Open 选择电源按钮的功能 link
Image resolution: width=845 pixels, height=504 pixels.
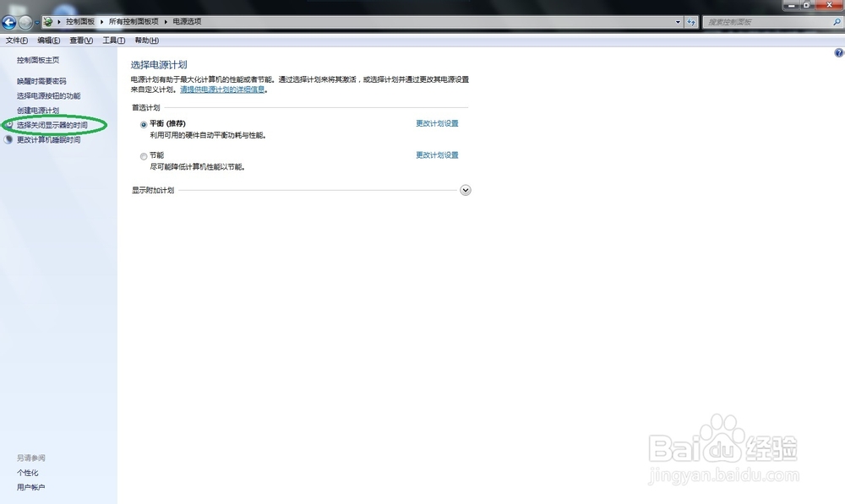(x=48, y=96)
